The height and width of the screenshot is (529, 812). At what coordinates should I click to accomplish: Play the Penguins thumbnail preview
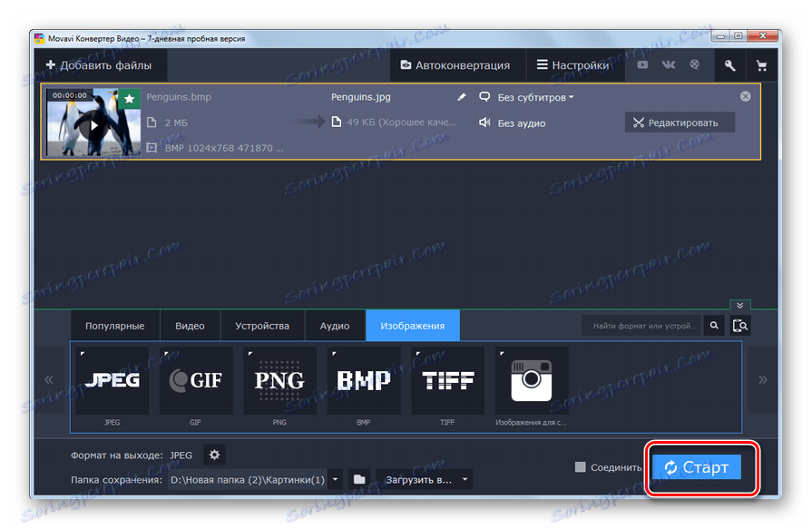tap(93, 125)
